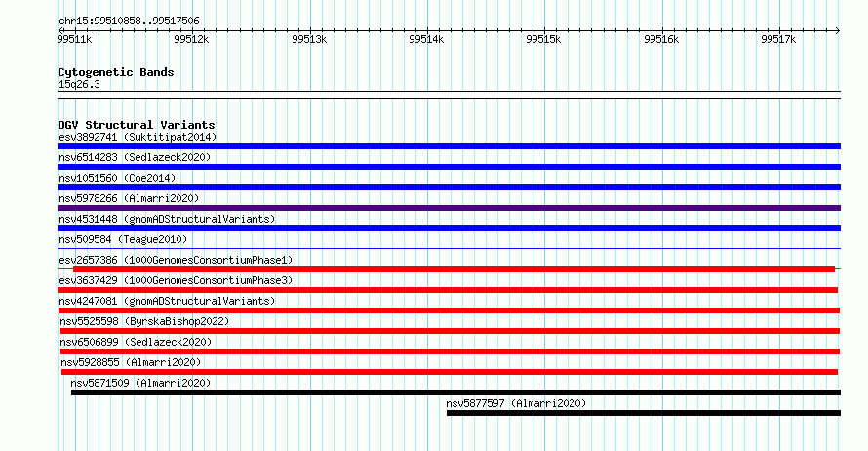Click the nsv4531448 (gnomADStructuralVariants) label

tap(167, 219)
